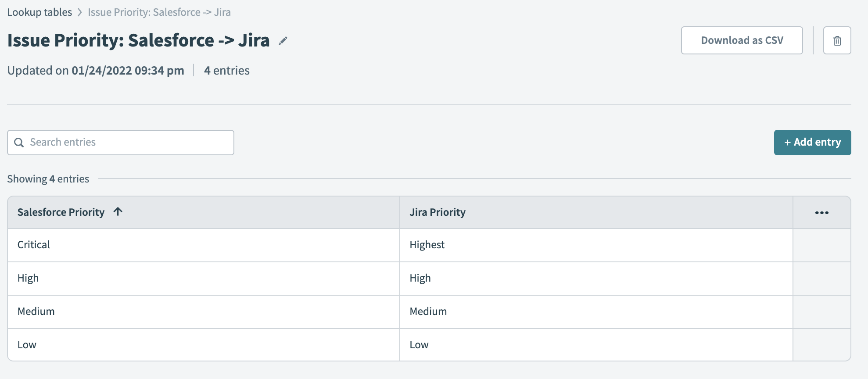Click the trash delete table icon
This screenshot has width=868, height=379.
[x=837, y=41]
